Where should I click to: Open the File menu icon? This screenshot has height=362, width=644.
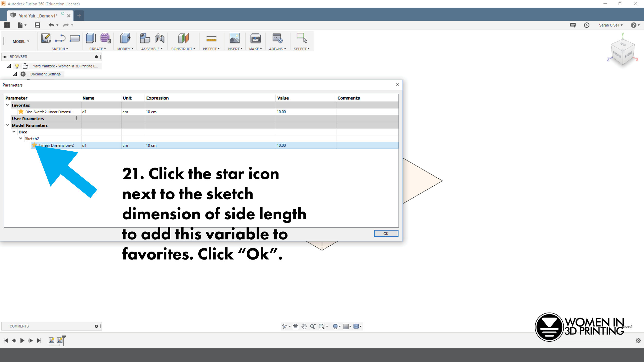(x=22, y=25)
